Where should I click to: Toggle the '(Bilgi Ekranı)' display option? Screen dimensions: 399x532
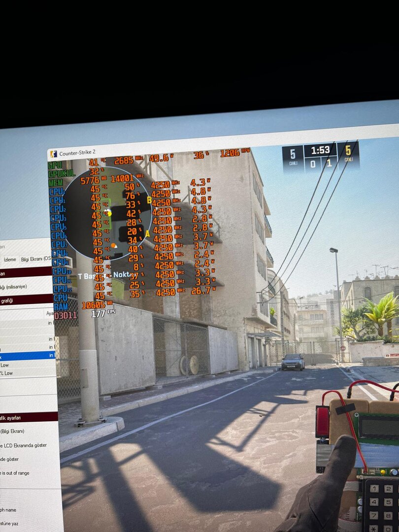pyautogui.click(x=12, y=432)
